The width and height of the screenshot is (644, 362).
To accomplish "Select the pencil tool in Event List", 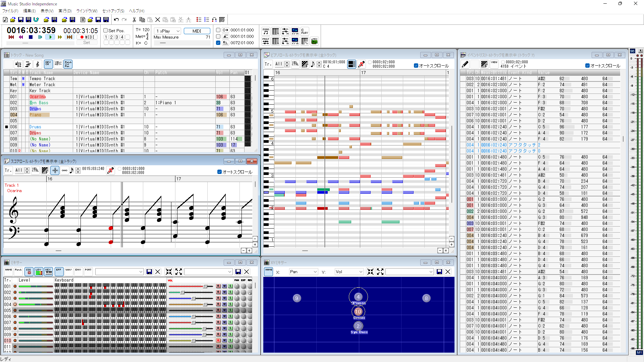I will [465, 64].
